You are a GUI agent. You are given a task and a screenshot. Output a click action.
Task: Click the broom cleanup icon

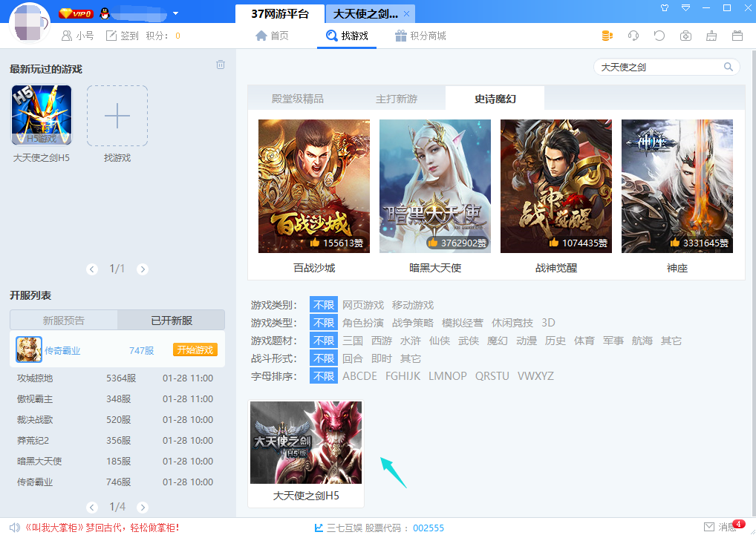coord(711,36)
